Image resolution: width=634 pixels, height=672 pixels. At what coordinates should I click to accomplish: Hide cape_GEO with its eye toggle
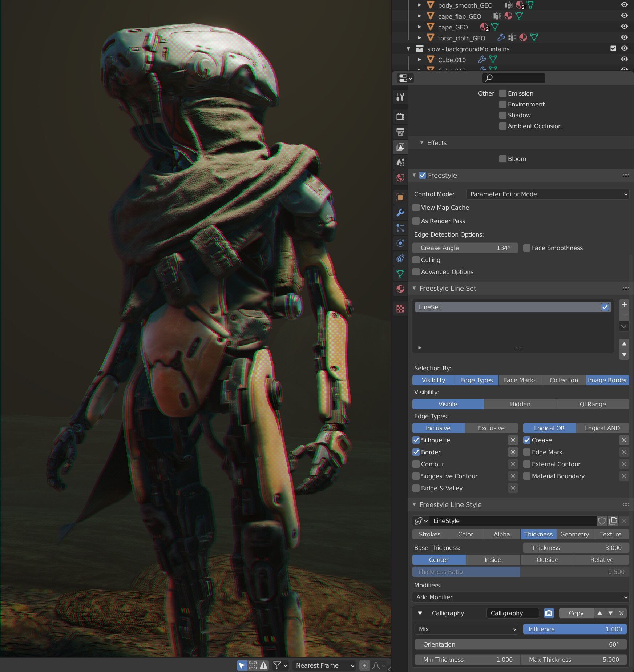coord(624,26)
